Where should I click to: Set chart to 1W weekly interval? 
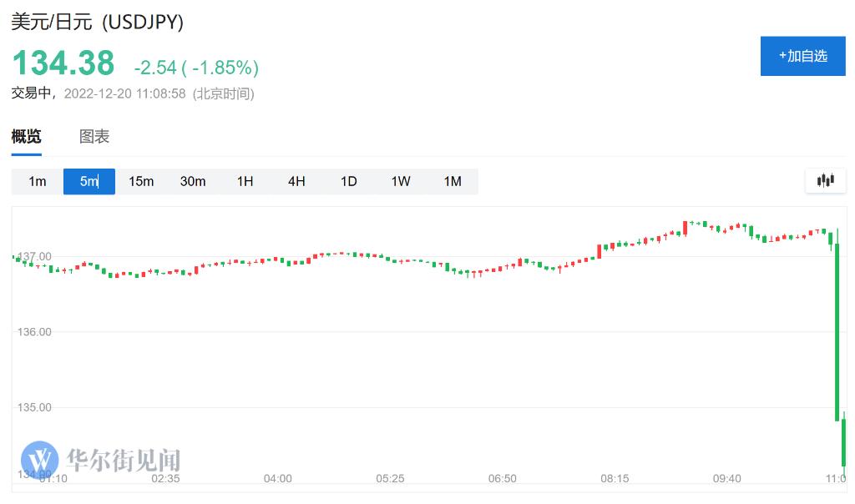click(x=401, y=181)
